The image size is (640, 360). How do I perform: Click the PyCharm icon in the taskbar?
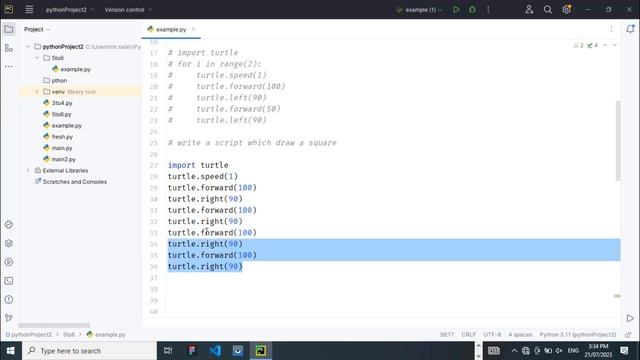(x=261, y=351)
